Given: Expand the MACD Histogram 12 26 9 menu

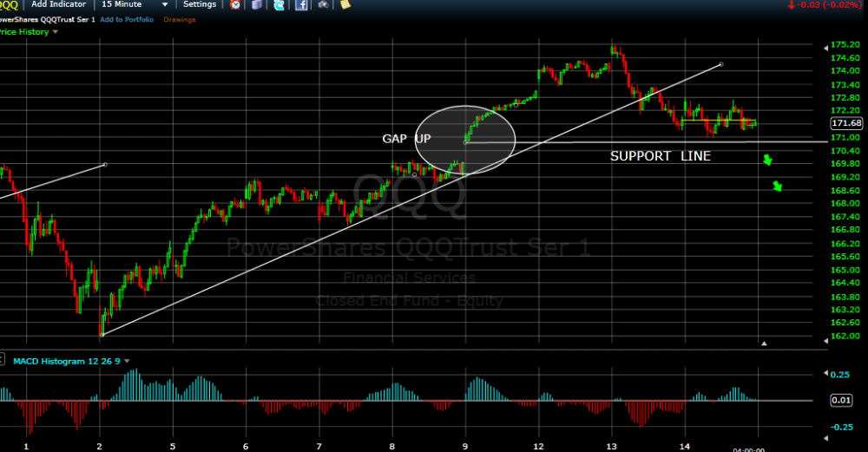Looking at the screenshot, I should point(128,361).
